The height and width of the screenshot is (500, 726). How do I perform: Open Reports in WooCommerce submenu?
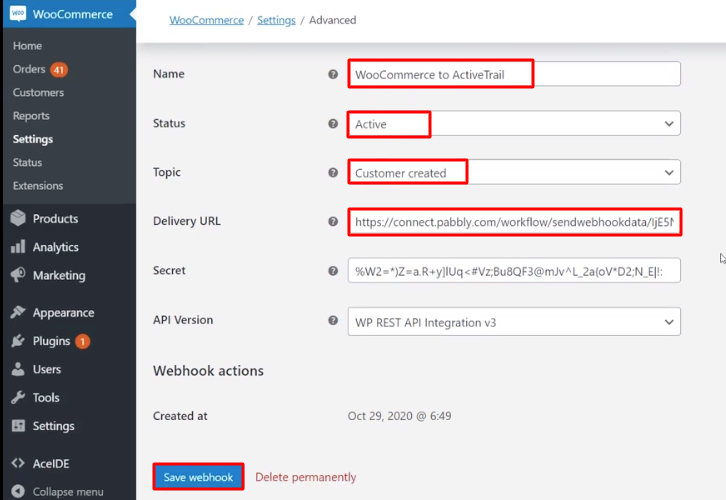31,116
